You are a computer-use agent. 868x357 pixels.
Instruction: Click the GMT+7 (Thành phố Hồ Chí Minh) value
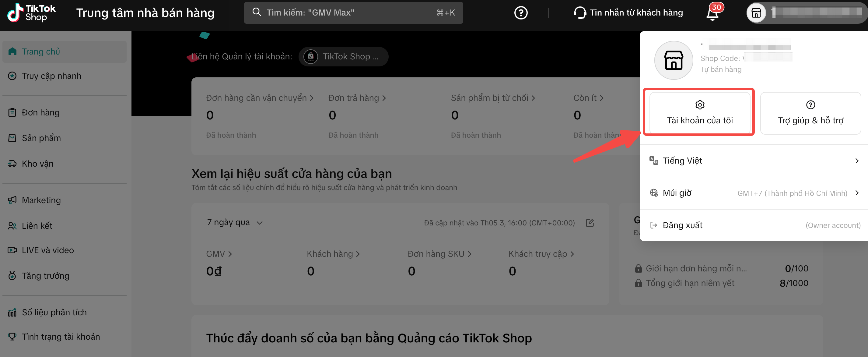click(792, 193)
